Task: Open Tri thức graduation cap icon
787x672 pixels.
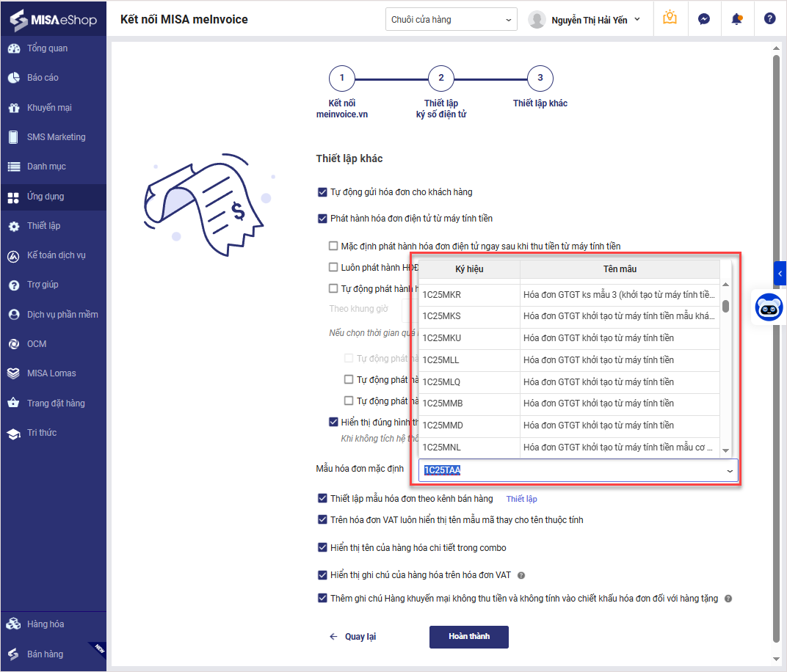Action: tap(14, 434)
